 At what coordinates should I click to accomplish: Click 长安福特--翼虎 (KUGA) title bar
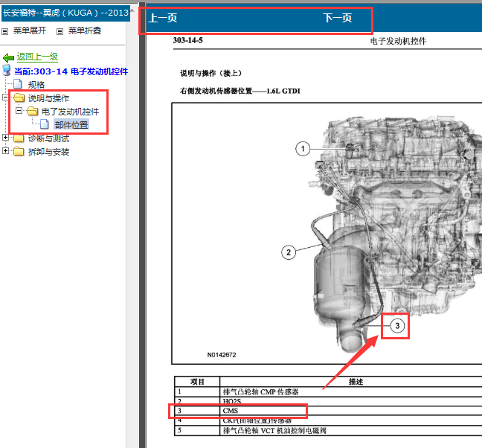[65, 13]
